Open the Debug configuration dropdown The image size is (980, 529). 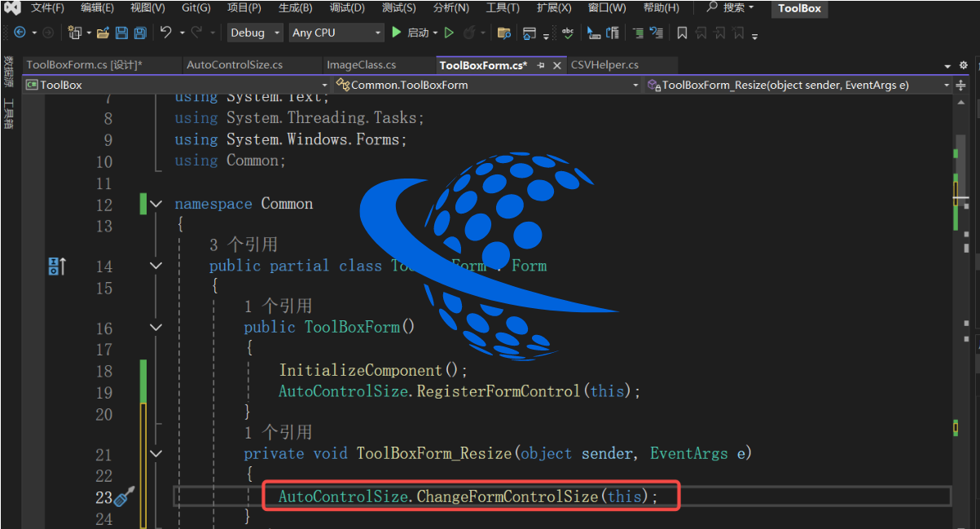(x=254, y=33)
